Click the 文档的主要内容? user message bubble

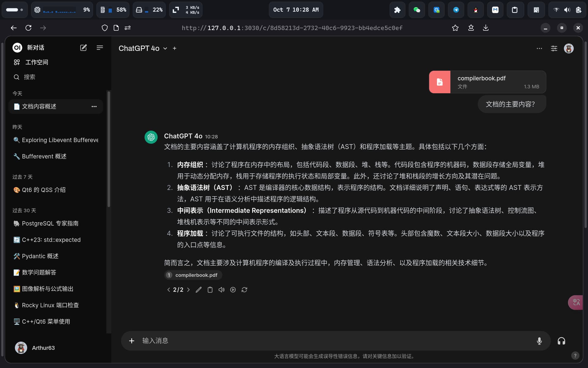[512, 104]
